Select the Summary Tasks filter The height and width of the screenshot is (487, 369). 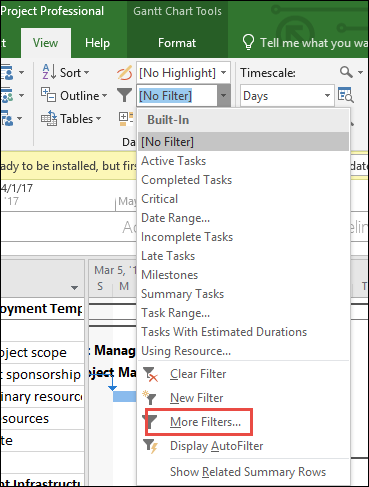[244, 294]
